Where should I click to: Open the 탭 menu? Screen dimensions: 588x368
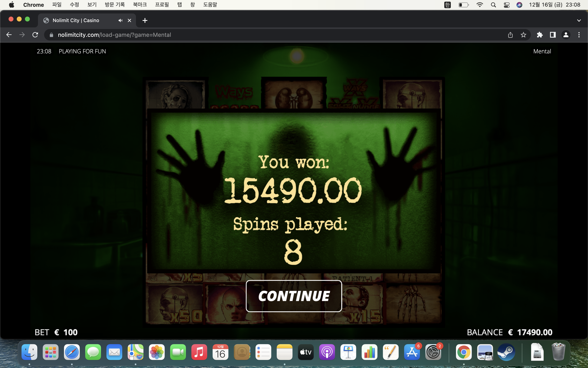[x=179, y=5]
